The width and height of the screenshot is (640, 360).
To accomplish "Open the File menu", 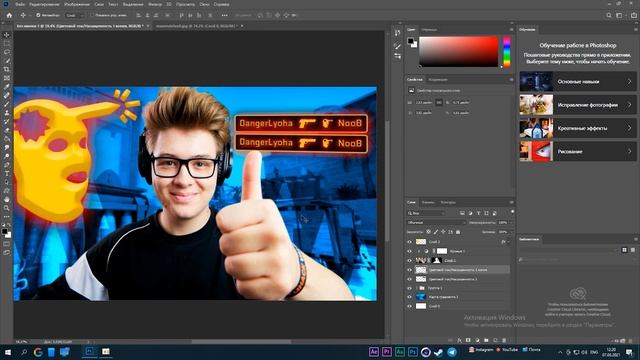I will tap(20, 4).
